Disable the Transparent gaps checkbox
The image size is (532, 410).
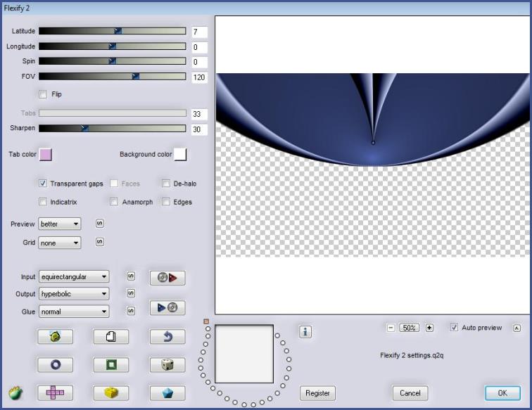(43, 184)
